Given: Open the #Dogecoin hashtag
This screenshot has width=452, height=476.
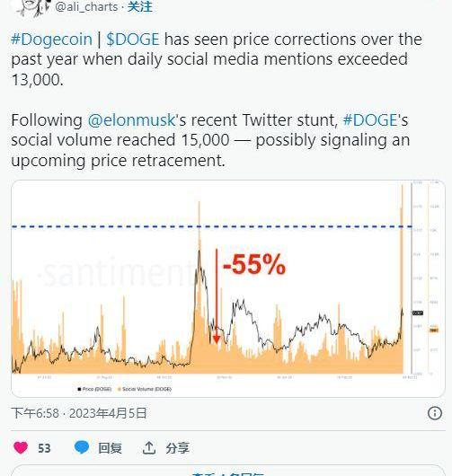Looking at the screenshot, I should (x=51, y=40).
